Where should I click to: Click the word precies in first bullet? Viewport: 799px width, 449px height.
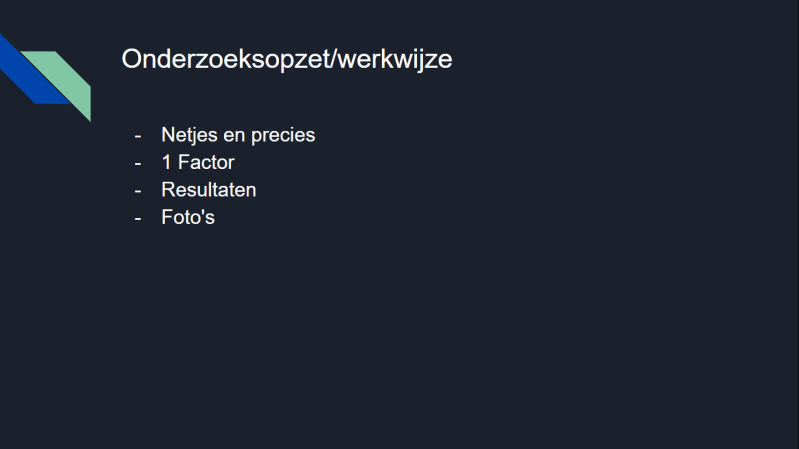pyautogui.click(x=284, y=135)
